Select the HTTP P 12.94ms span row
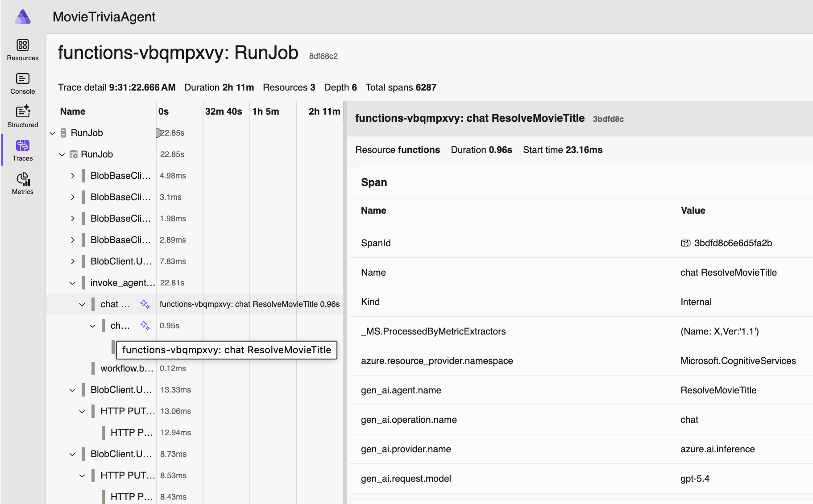Image resolution: width=813 pixels, height=504 pixels. pyautogui.click(x=132, y=433)
